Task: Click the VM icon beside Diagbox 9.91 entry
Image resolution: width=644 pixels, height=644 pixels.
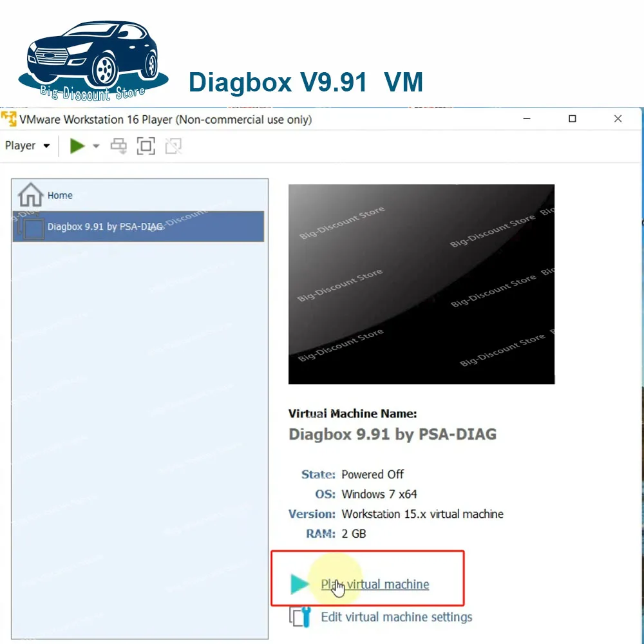Action: [31, 228]
